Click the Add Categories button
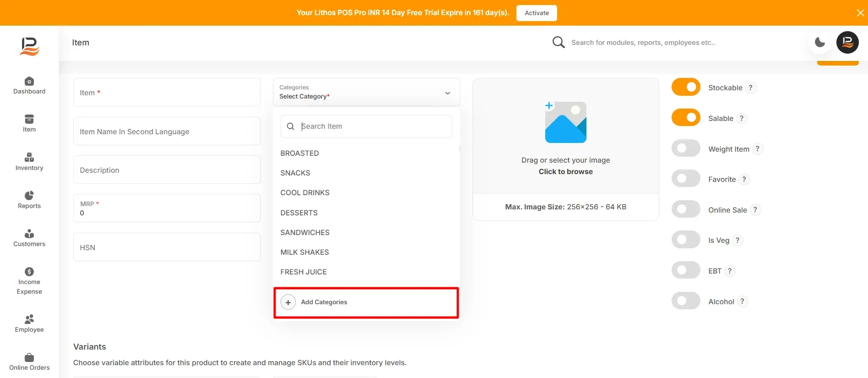868x378 pixels. click(366, 302)
